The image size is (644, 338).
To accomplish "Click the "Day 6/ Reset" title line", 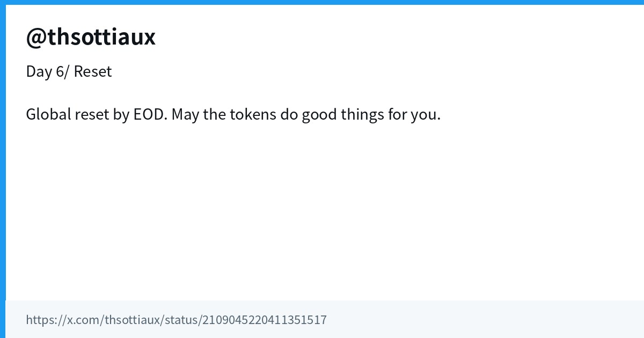I will coord(69,71).
